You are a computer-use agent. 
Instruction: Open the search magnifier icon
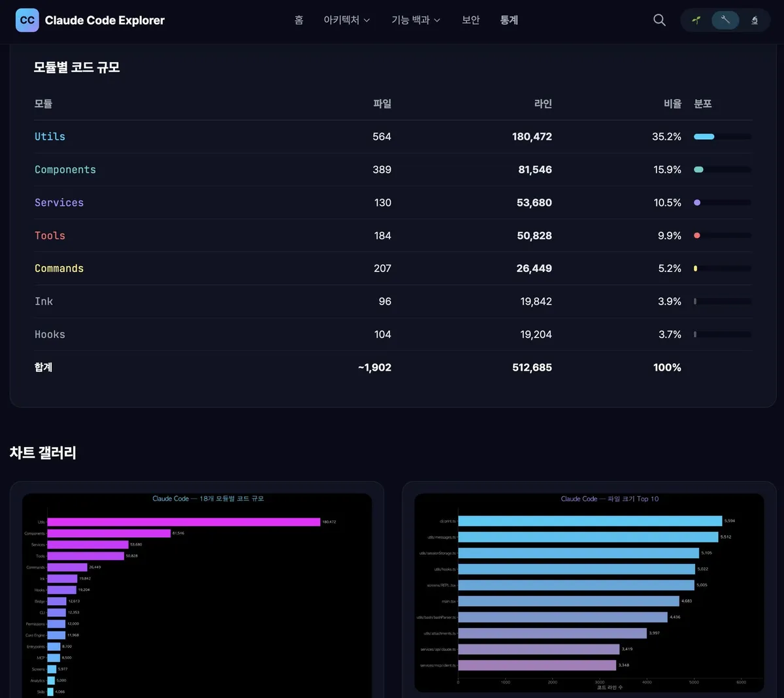click(x=659, y=20)
